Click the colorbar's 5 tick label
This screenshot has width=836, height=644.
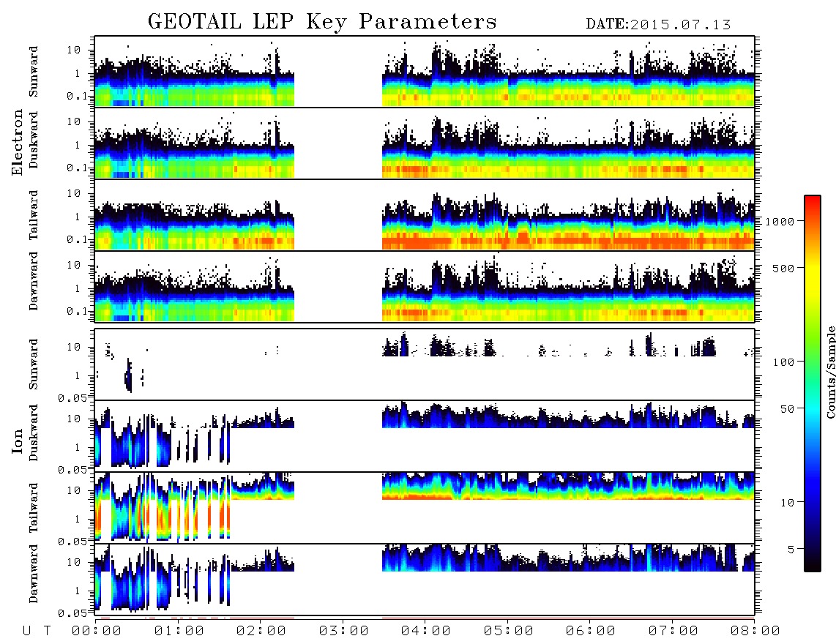coord(791,549)
